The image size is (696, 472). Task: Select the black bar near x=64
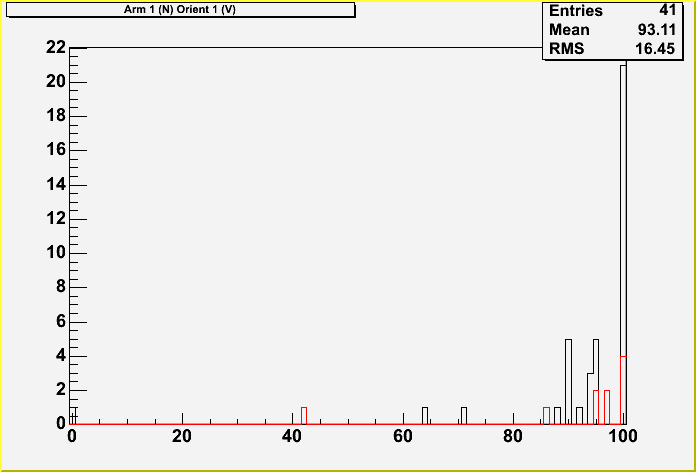coord(425,416)
